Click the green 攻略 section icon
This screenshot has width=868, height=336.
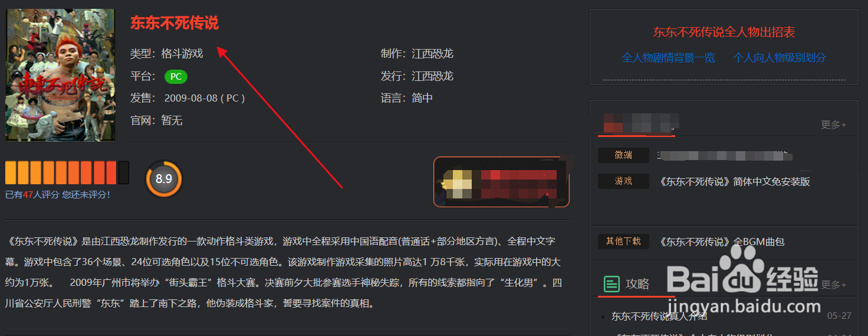tap(611, 285)
